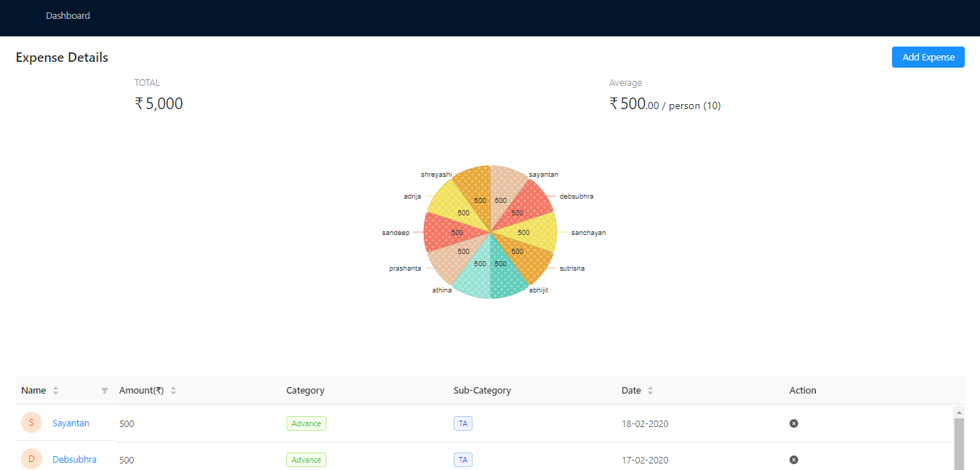Delete the Sayantan expense row
Screen dimensions: 980x470
coord(794,423)
